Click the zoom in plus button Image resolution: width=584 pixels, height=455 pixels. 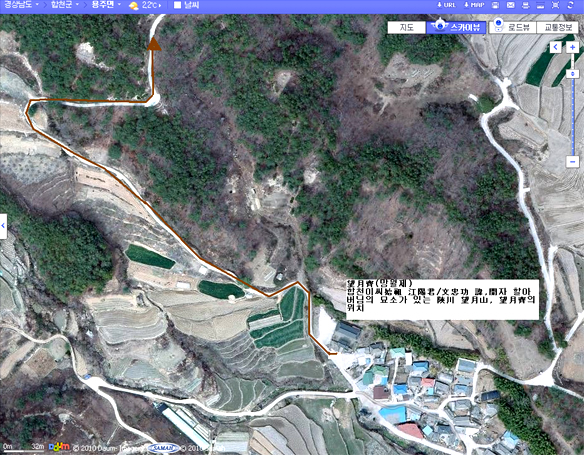coord(572,47)
